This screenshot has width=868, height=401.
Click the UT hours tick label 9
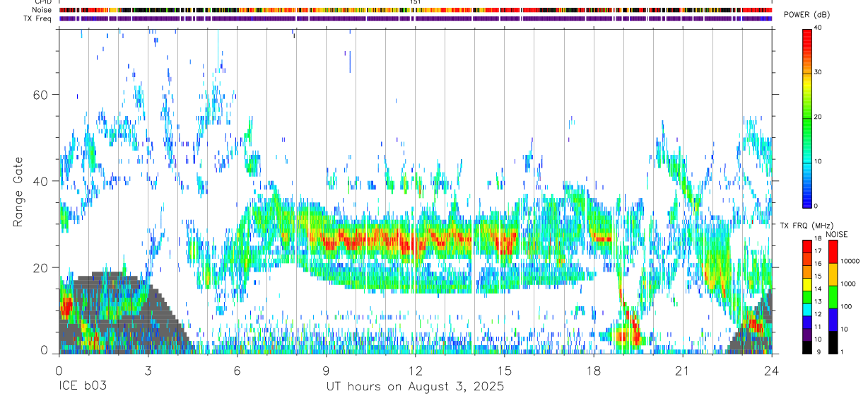(x=326, y=371)
